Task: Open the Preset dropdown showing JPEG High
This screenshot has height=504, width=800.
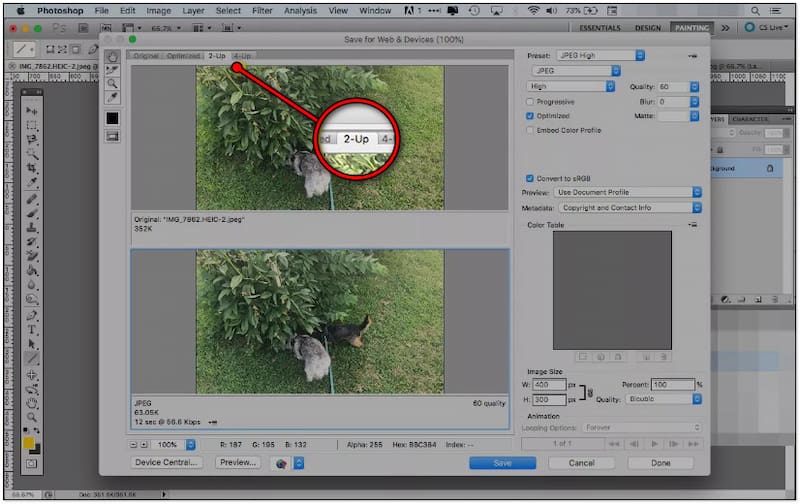Action: tap(601, 55)
